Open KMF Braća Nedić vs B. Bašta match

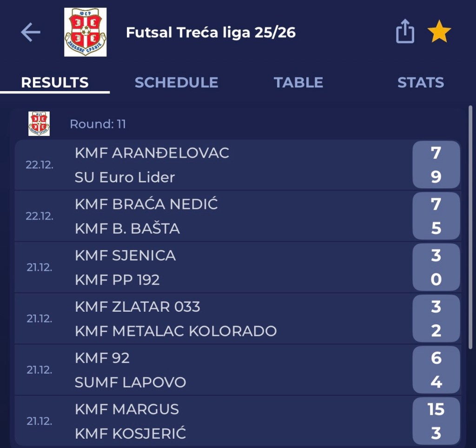[232, 216]
